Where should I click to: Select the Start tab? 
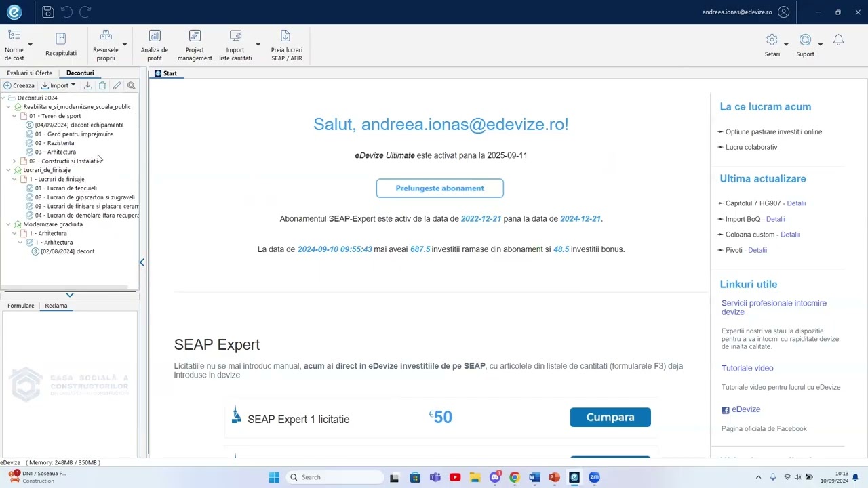165,73
